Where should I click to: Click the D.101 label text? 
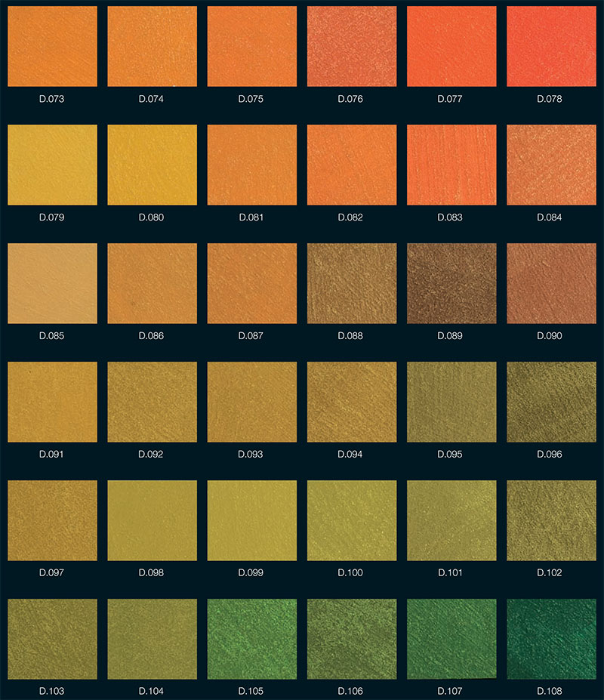450,573
